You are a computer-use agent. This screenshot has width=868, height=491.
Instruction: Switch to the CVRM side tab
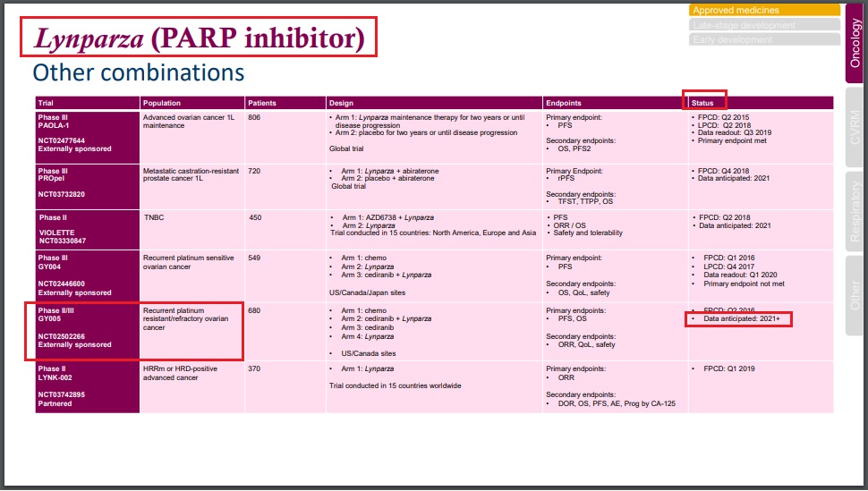click(x=855, y=128)
